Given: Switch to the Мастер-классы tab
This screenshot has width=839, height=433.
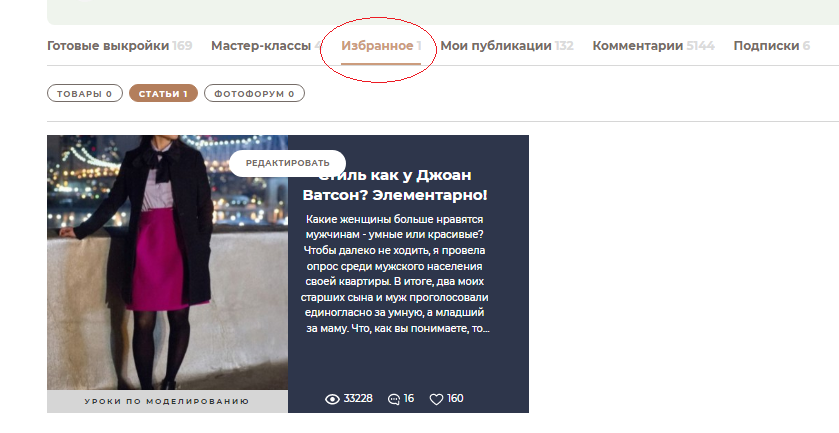Looking at the screenshot, I should pos(262,46).
